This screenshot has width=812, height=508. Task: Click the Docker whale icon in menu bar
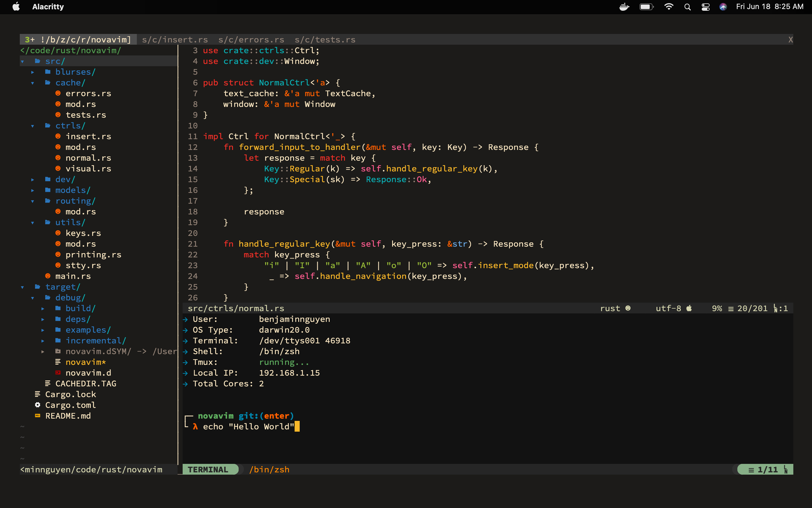[x=624, y=7]
